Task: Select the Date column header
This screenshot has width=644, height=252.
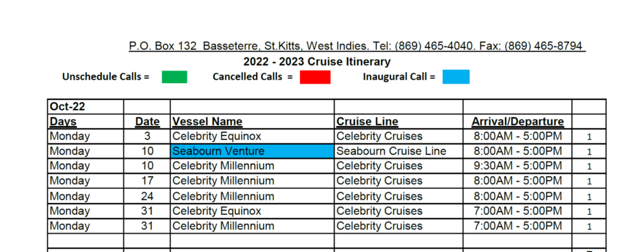Action: click(x=147, y=122)
